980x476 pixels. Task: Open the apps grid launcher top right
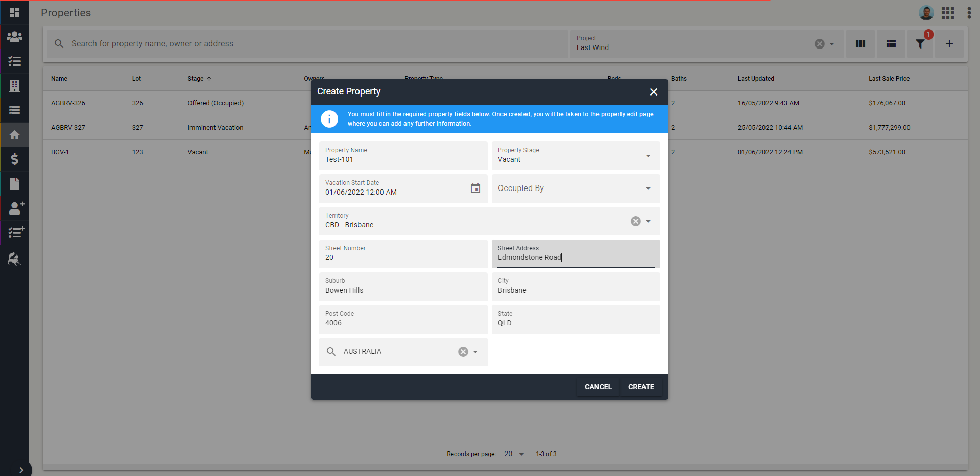point(947,12)
